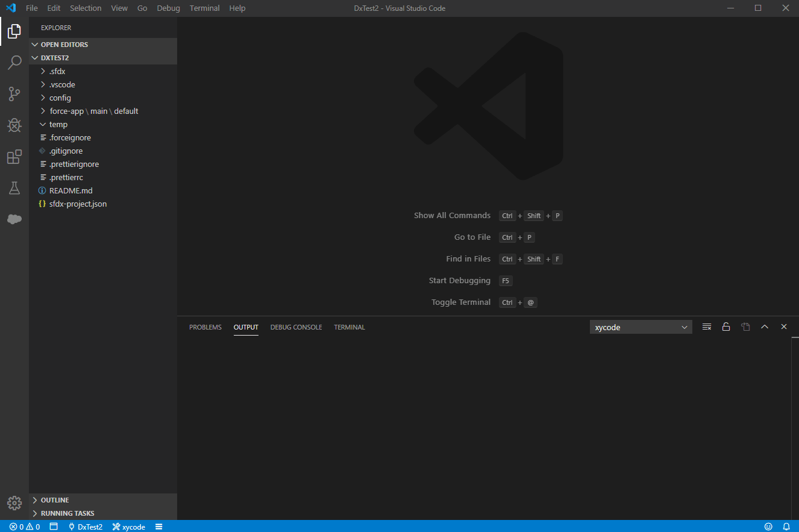Open the Selection menu
The image size is (799, 532).
(86, 8)
